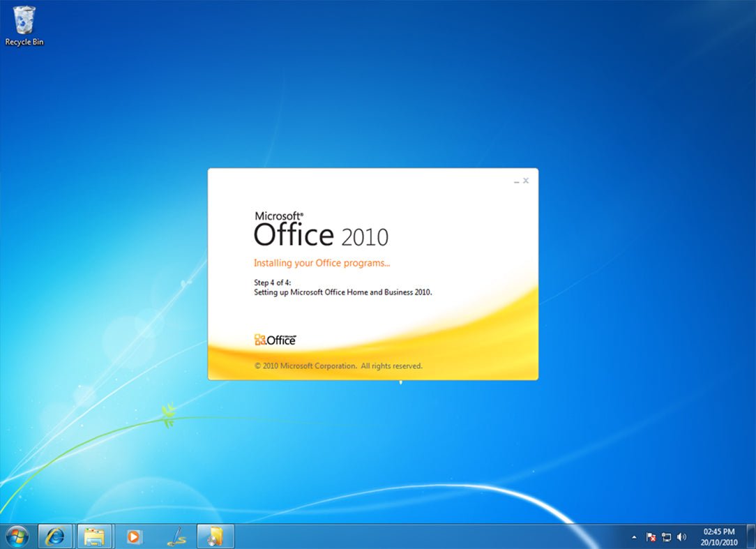The width and height of the screenshot is (756, 549).
Task: Open the volume speaker control
Action: [681, 537]
